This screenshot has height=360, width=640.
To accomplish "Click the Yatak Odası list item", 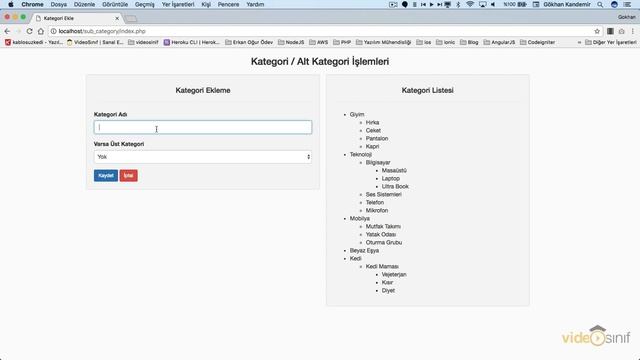I will point(380,235).
